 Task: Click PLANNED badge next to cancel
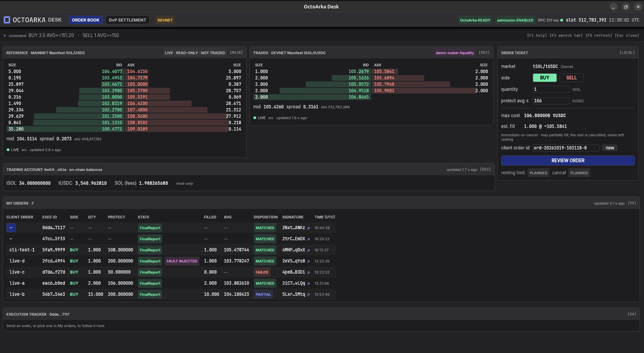point(579,173)
